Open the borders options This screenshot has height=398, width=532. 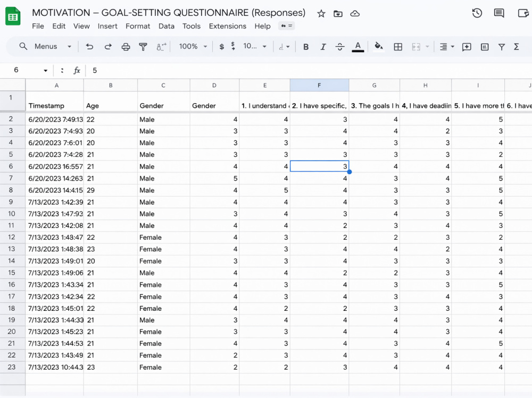pos(397,47)
